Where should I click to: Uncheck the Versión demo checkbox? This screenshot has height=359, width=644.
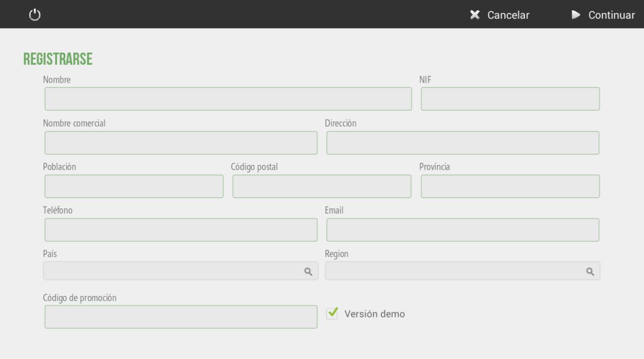click(x=332, y=313)
